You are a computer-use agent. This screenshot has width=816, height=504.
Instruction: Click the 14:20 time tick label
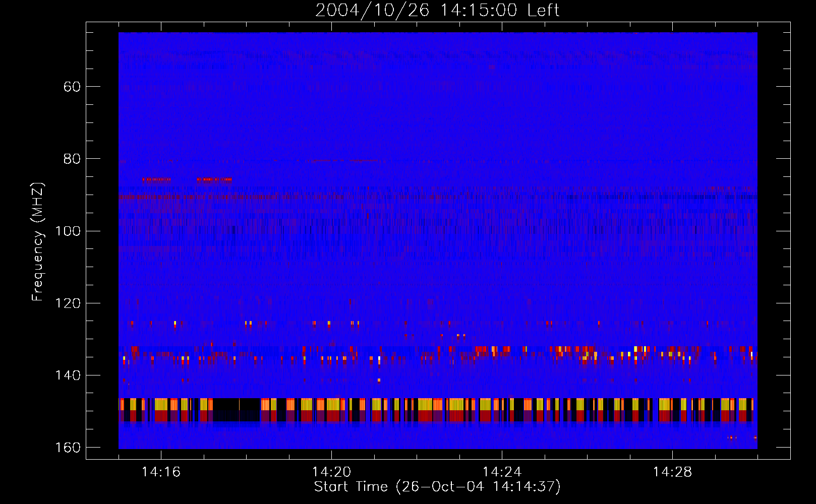(x=331, y=472)
